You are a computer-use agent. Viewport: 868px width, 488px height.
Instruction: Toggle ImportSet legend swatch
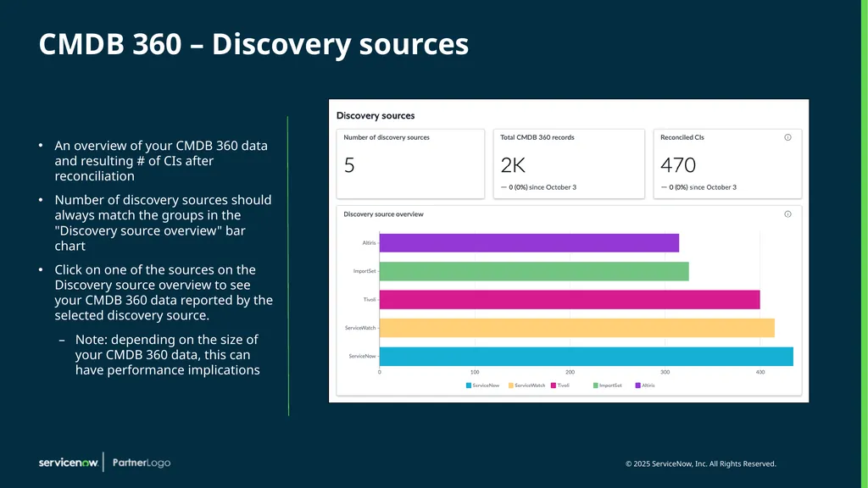596,385
